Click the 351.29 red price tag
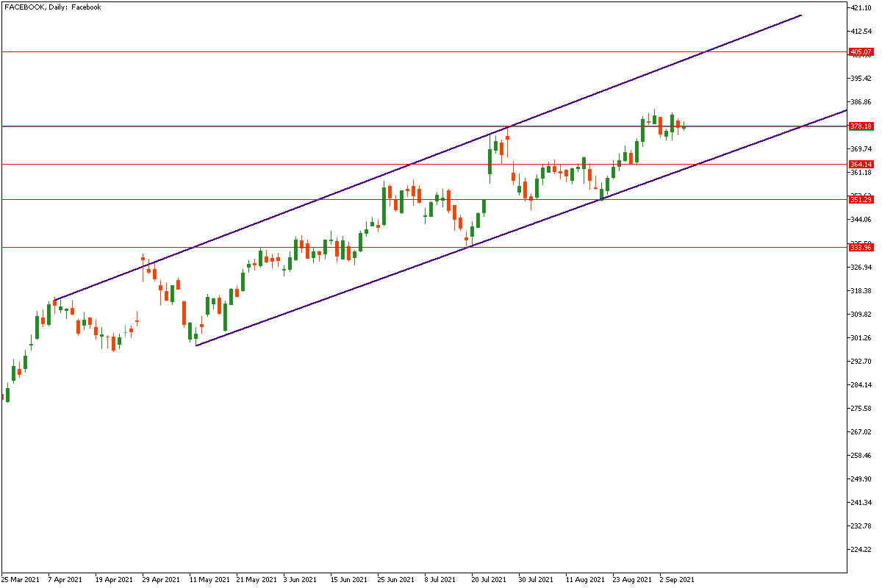Image resolution: width=882 pixels, height=588 pixels. click(860, 200)
